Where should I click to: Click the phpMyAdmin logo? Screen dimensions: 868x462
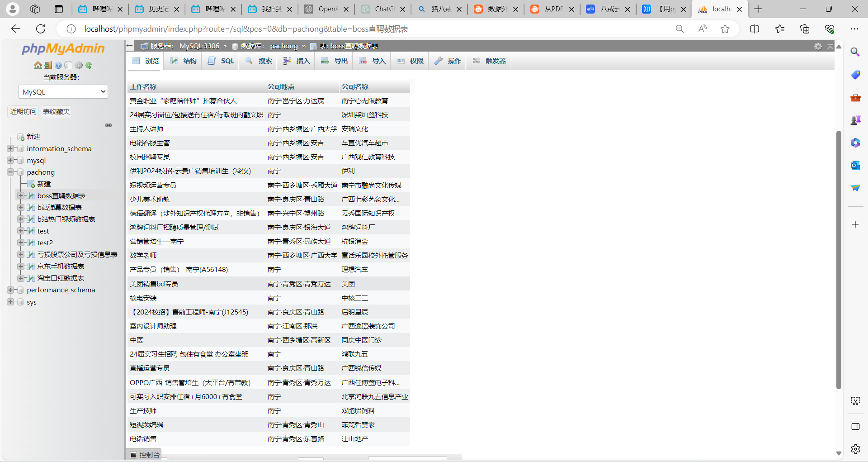pos(63,49)
